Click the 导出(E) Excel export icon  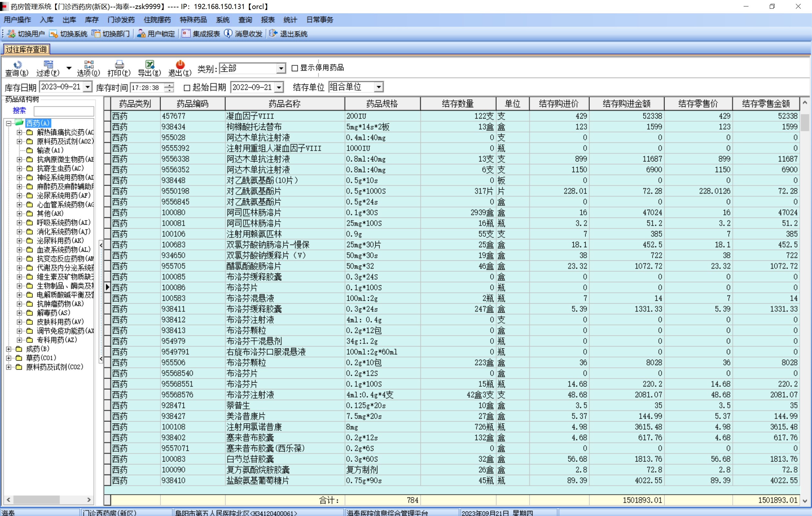click(149, 65)
